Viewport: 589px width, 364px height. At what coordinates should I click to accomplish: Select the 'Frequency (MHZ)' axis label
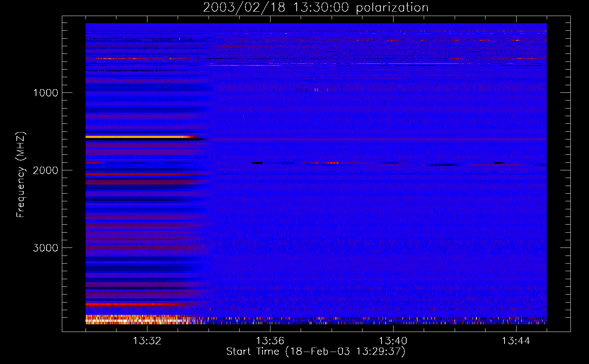click(21, 175)
